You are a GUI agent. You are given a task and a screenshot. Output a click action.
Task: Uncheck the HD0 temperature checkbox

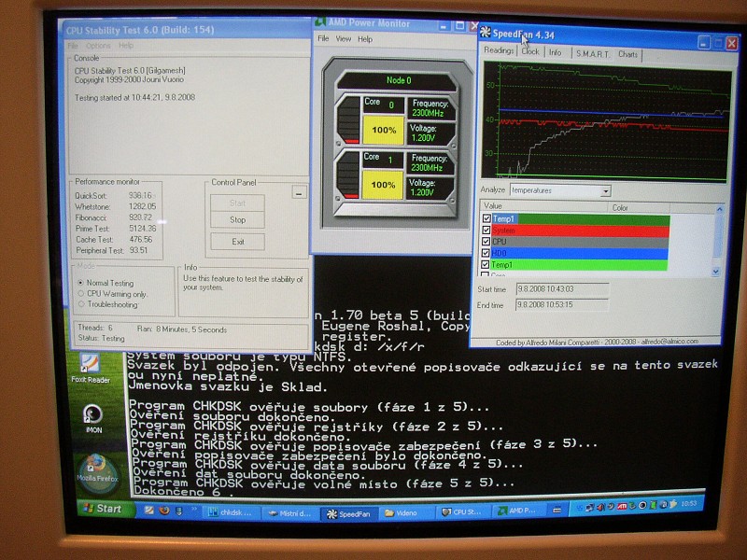(486, 253)
